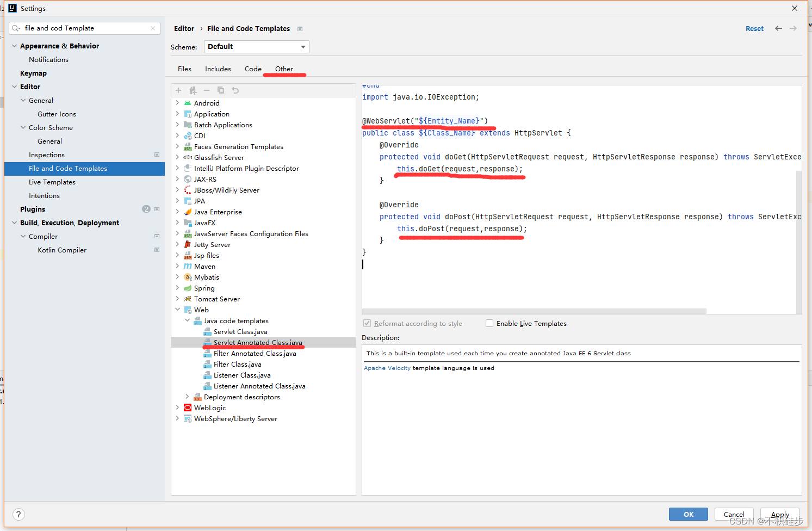Select Listener Annotated Class.java template
This screenshot has height=531, width=812.
coord(259,386)
